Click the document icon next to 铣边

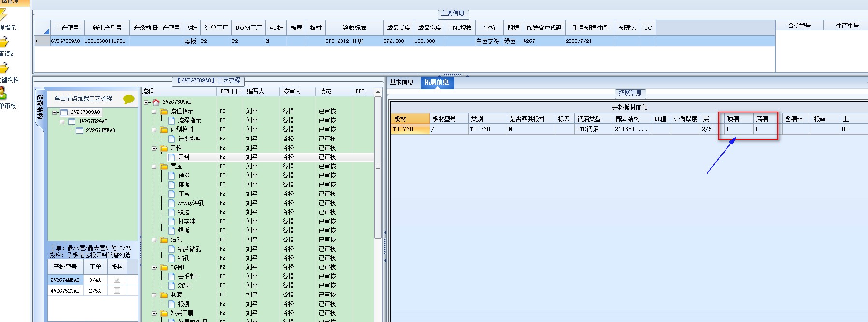click(x=171, y=212)
